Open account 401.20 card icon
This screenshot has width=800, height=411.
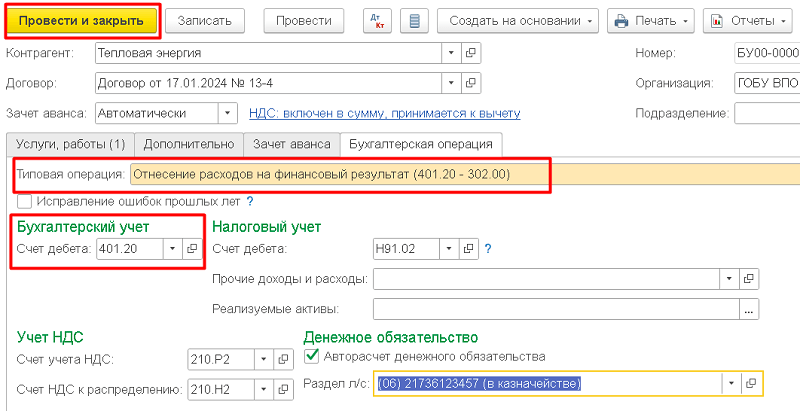pyautogui.click(x=192, y=249)
